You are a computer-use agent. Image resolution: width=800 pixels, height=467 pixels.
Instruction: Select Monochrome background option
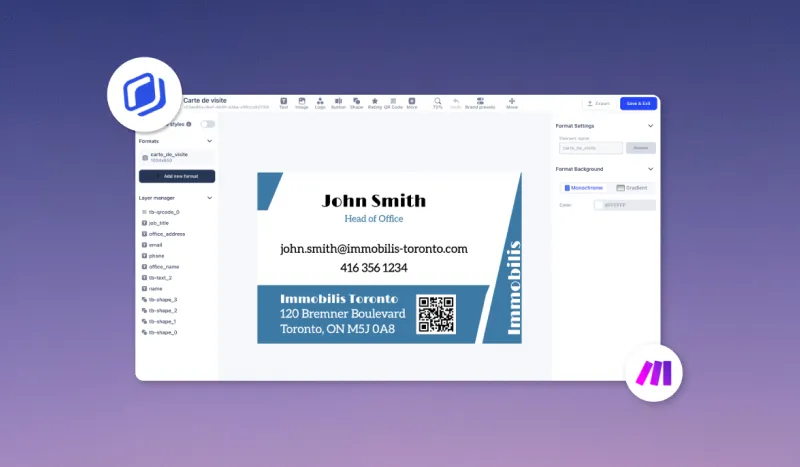pos(583,188)
